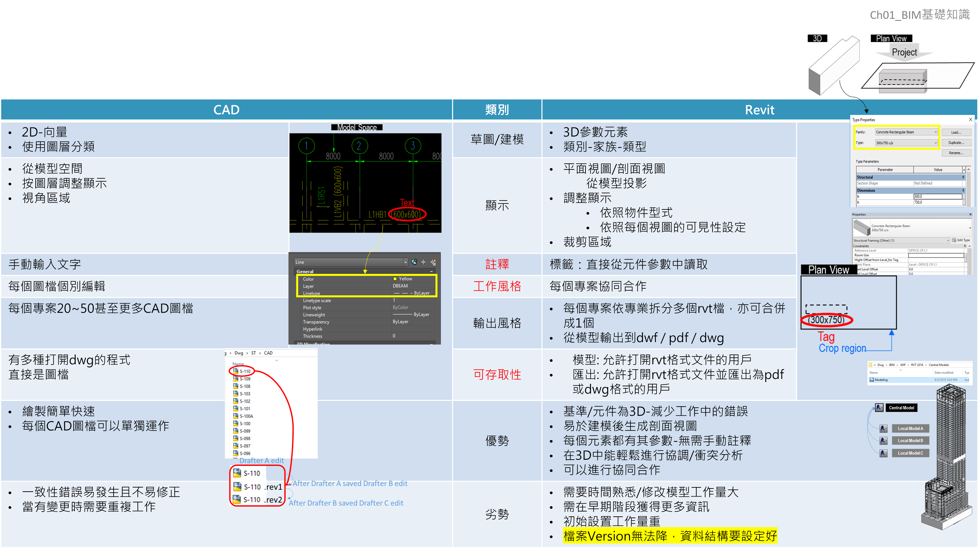Click the Revit icon beside Local Model C
Screen dimensions: 980x551
tap(884, 453)
